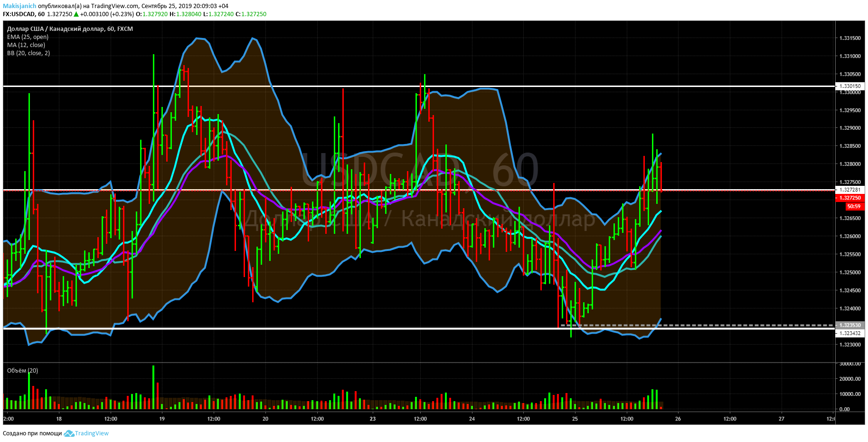Screen dimensions: 868x442
Task: Click the C:1.327250 close value in header
Action: pyautogui.click(x=251, y=14)
